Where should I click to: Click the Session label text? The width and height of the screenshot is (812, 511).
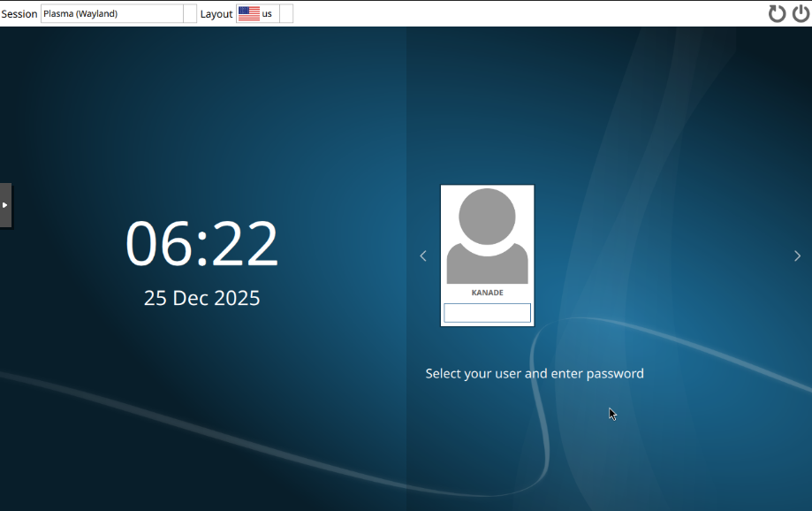click(x=19, y=14)
